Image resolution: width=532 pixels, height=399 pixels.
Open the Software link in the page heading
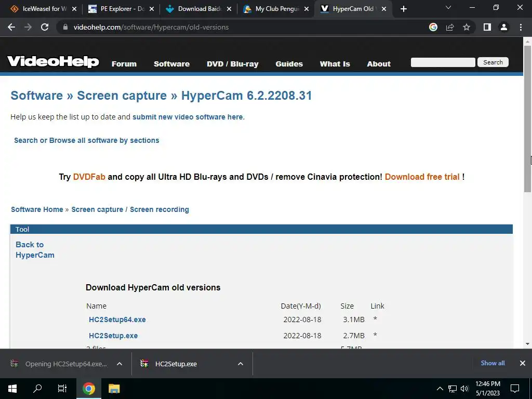coord(37,96)
